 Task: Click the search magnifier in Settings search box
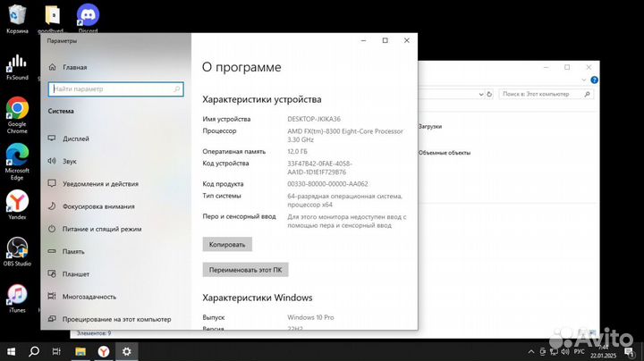176,89
